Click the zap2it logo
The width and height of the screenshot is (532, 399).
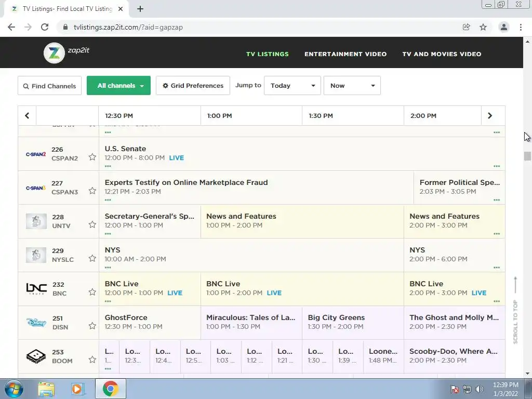click(66, 52)
